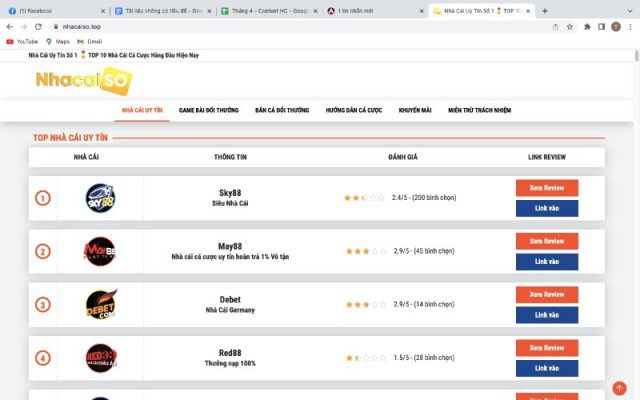
Task: Click the nhacaiso.top address bar
Action: pos(300,27)
